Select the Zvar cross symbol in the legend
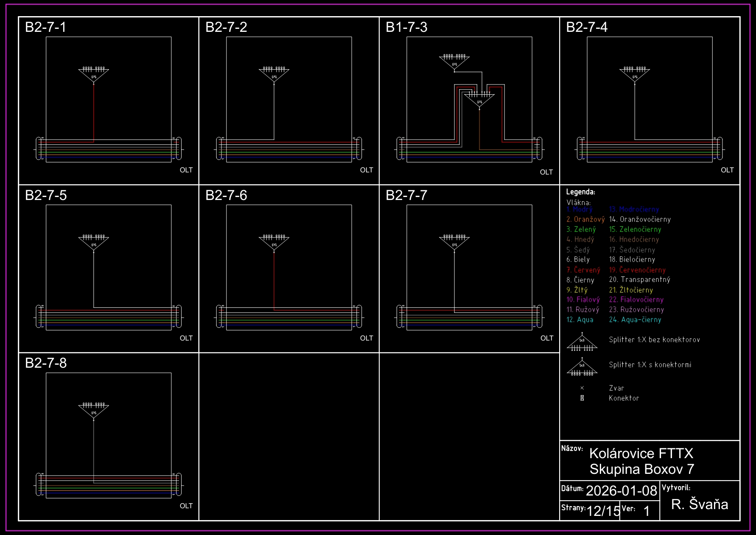The image size is (756, 535). point(582,388)
